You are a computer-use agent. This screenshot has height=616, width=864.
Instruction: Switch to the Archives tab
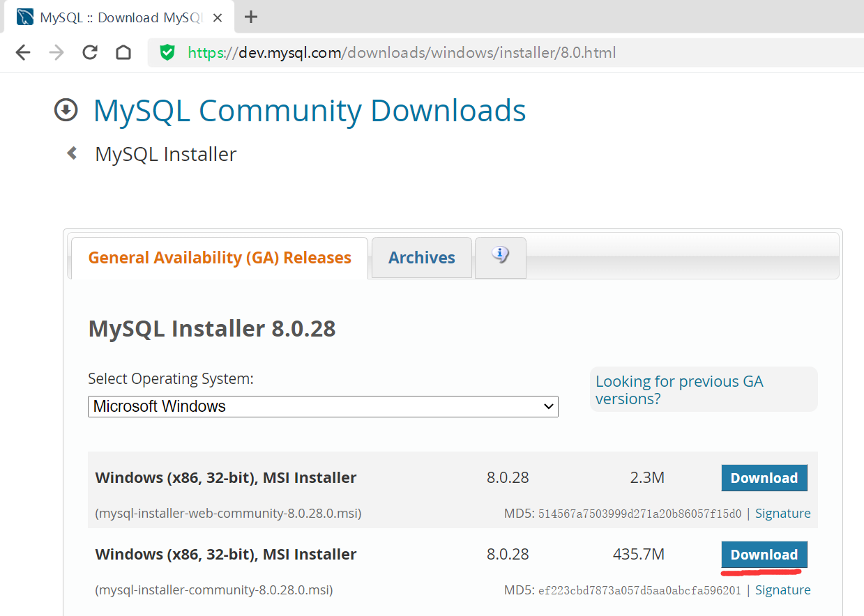coord(421,258)
